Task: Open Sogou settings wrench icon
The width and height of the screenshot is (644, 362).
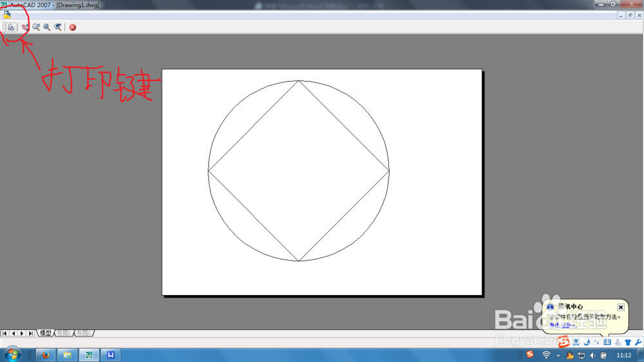Action: [638, 342]
